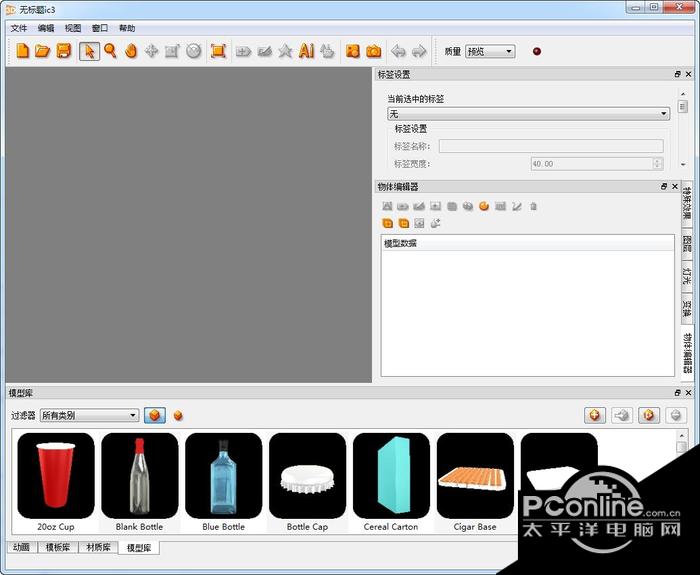Viewport: 700px width, 575px height.
Task: Choose the circular rotate tool
Action: pyautogui.click(x=194, y=51)
